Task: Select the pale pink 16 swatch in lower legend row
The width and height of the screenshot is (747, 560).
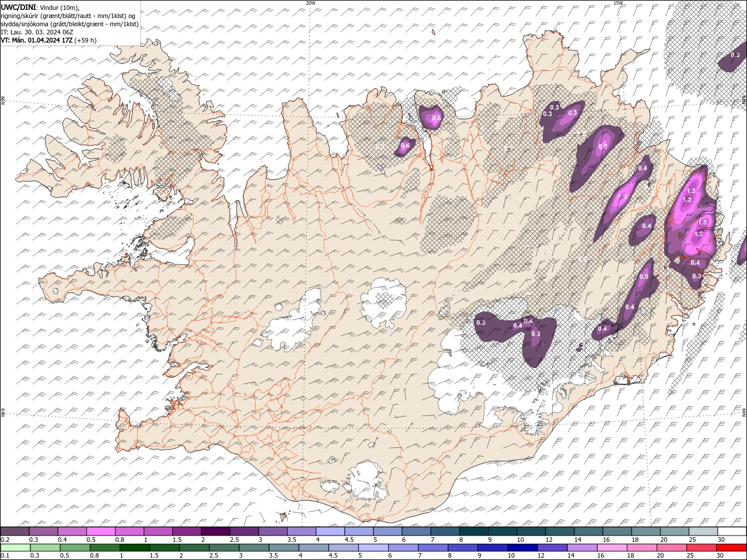Action: 612,547
